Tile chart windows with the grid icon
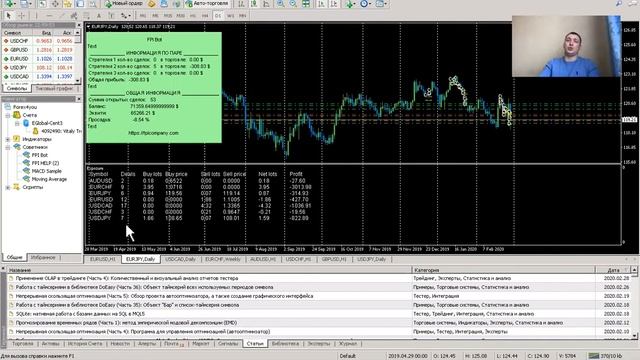This screenshot has height=360, width=640. pos(306,4)
